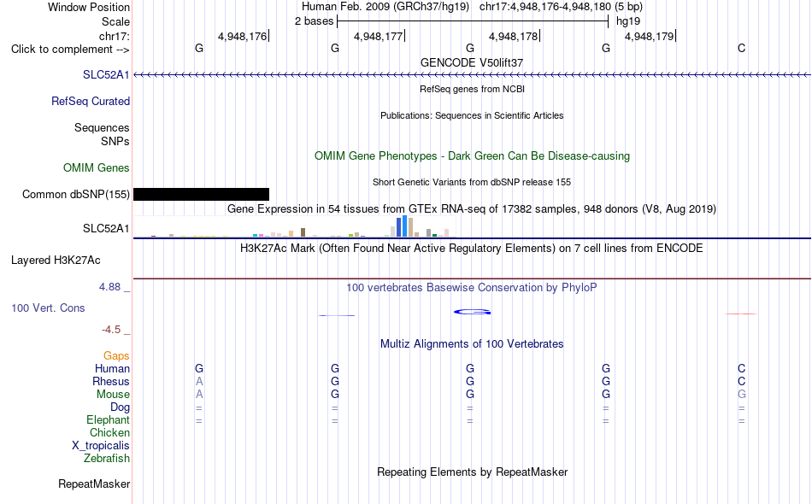Click the Dog species row label
This screenshot has height=504, width=812.
click(121, 407)
